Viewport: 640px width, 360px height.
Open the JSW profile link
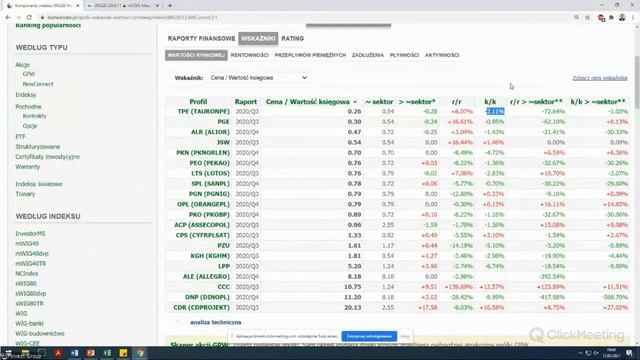point(223,142)
